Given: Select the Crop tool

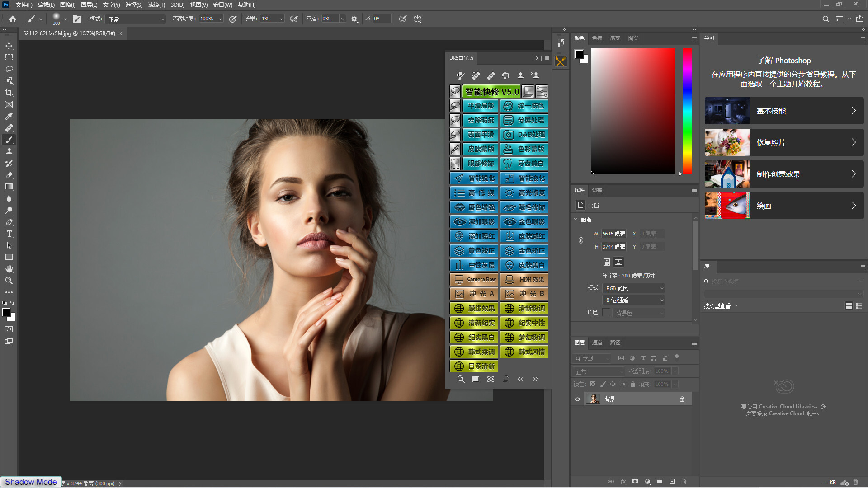Looking at the screenshot, I should 9,93.
